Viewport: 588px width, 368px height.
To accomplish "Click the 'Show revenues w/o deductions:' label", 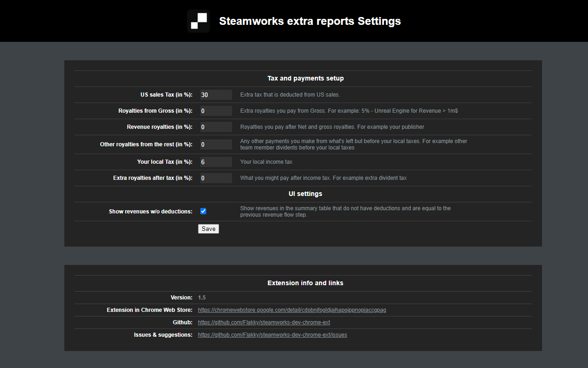I will coord(151,212).
